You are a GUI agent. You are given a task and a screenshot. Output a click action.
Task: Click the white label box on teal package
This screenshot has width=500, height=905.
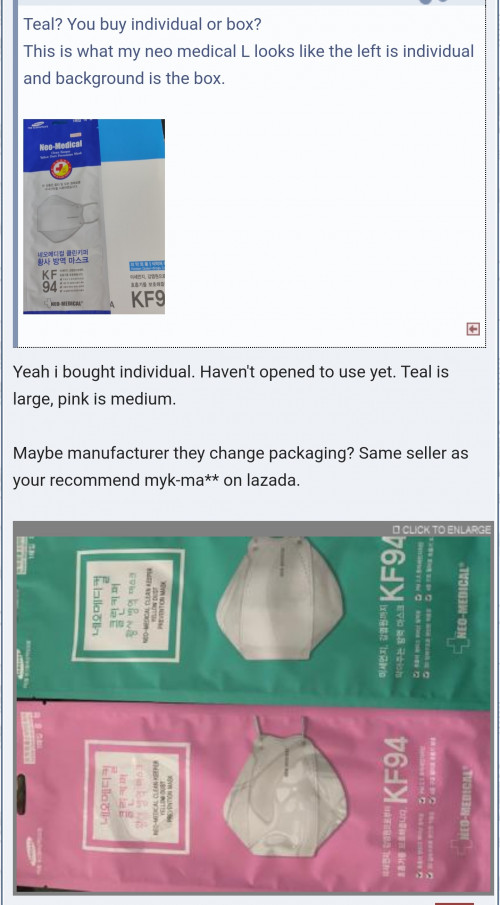(x=128, y=605)
